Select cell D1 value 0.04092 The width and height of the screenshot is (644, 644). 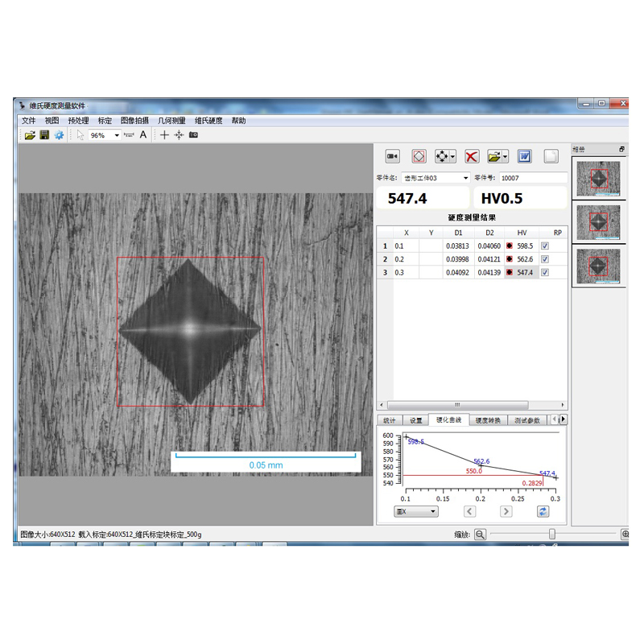pyautogui.click(x=457, y=272)
